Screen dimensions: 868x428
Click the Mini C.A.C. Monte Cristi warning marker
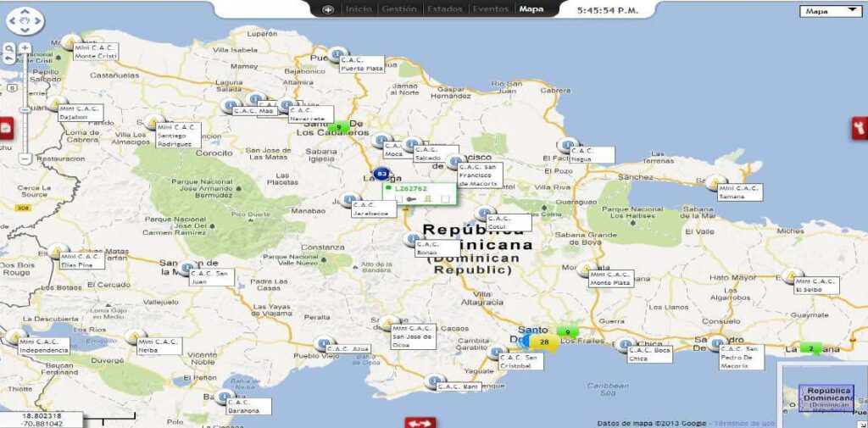(x=70, y=42)
